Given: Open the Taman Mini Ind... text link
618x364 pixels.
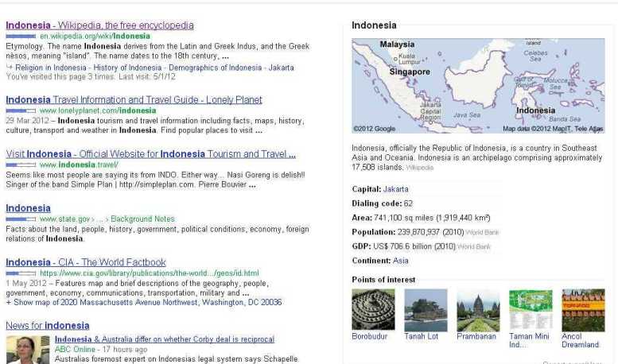Looking at the screenshot, I should 530,340.
